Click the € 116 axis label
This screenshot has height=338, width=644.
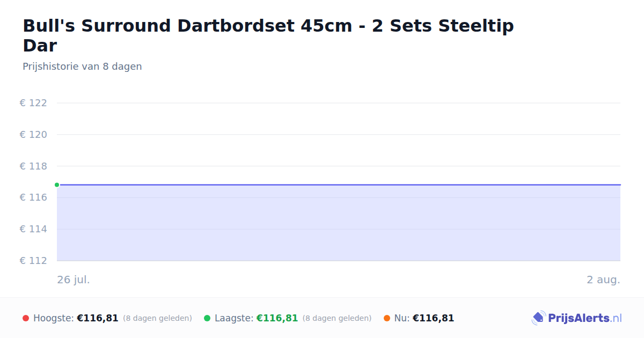tap(33, 197)
